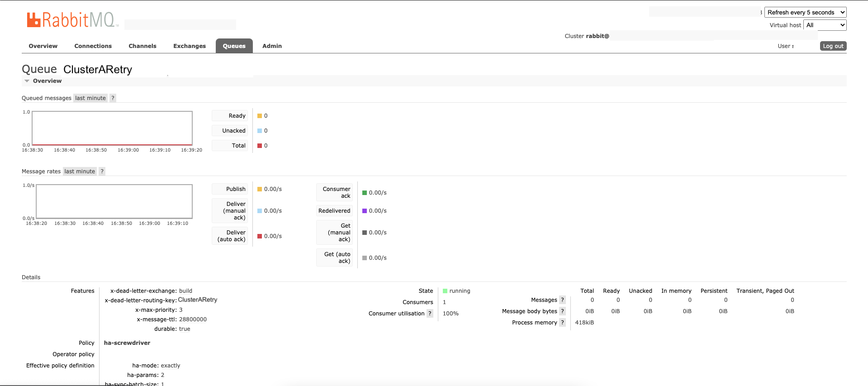This screenshot has height=386, width=868.
Task: Open help for Queued messages chart
Action: (113, 98)
